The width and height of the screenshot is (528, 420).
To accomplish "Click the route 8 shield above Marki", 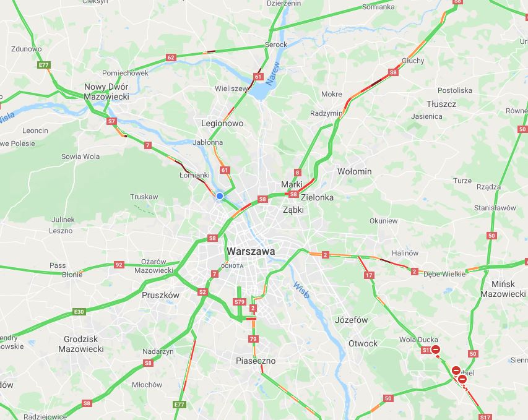I will coord(297,173).
